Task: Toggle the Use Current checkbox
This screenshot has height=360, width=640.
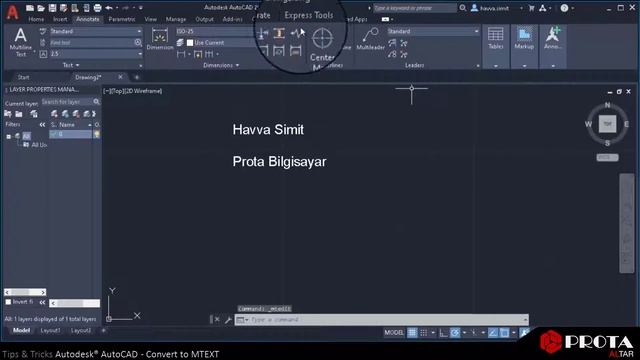Action: tap(190, 42)
